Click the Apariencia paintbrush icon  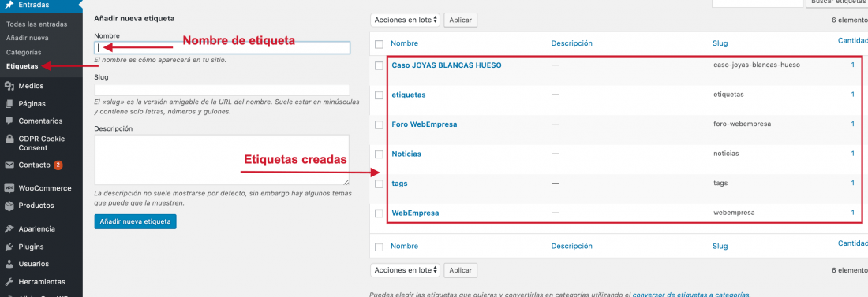(x=9, y=229)
